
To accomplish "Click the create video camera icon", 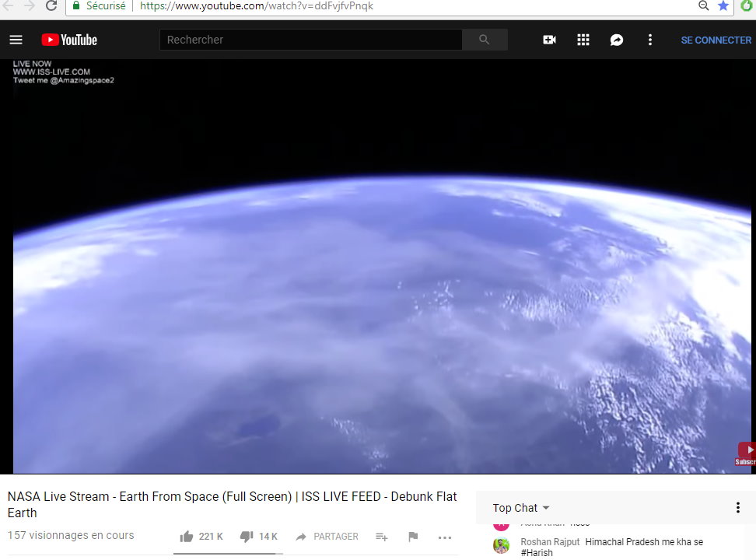I will (549, 40).
